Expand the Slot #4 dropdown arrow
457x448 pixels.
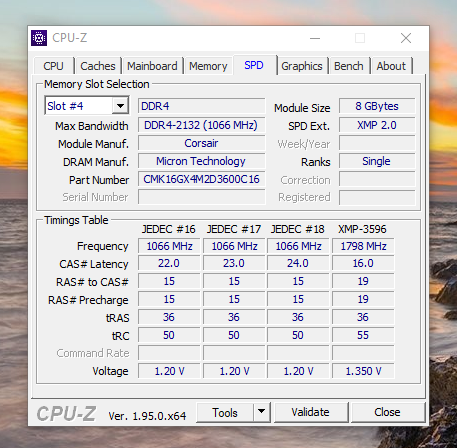point(120,106)
